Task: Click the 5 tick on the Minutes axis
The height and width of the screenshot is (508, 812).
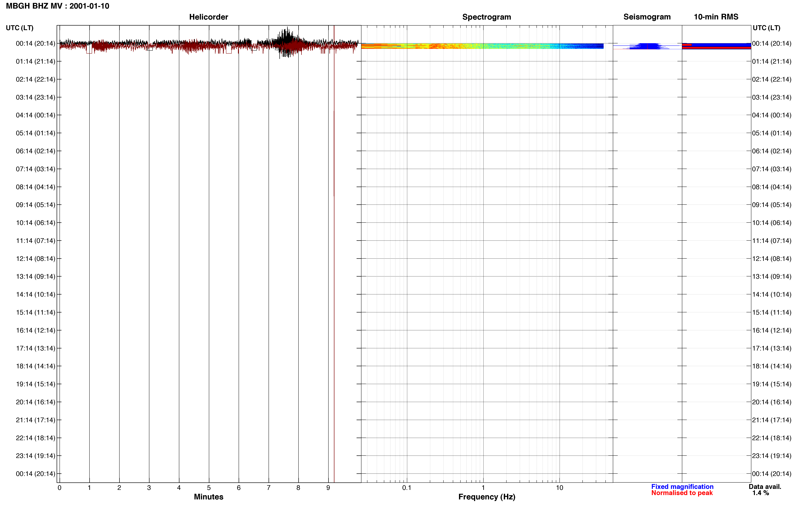Action: tap(209, 488)
